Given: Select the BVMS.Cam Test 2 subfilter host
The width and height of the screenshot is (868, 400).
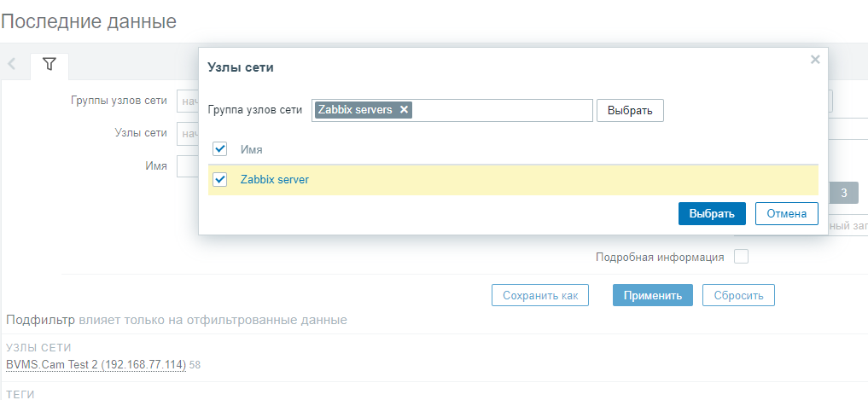Looking at the screenshot, I should (x=96, y=365).
